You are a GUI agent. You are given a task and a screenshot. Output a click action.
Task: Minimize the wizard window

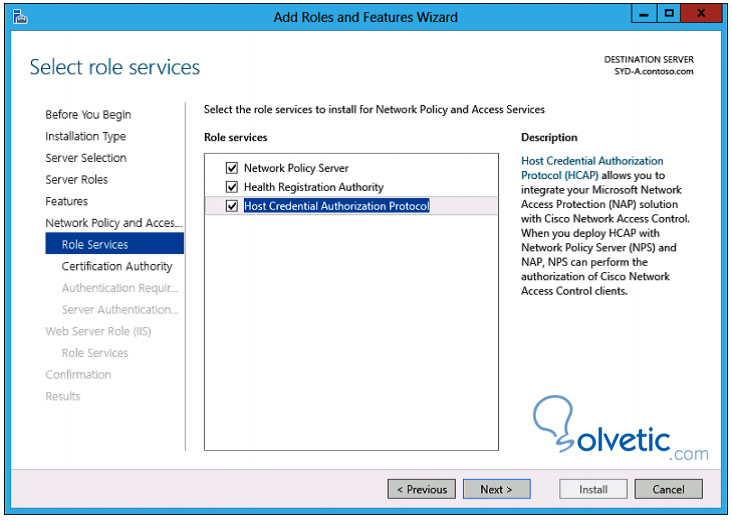[644, 14]
